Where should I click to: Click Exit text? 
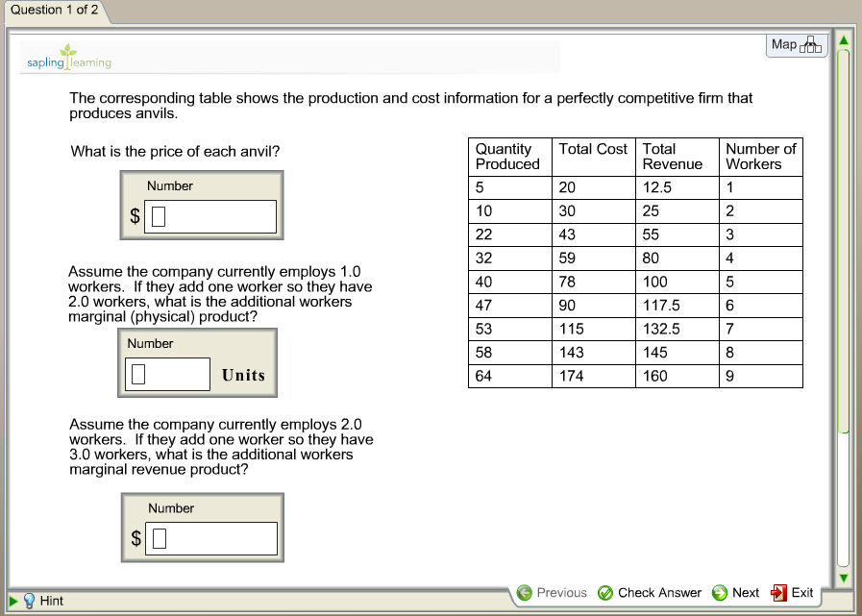(x=802, y=592)
